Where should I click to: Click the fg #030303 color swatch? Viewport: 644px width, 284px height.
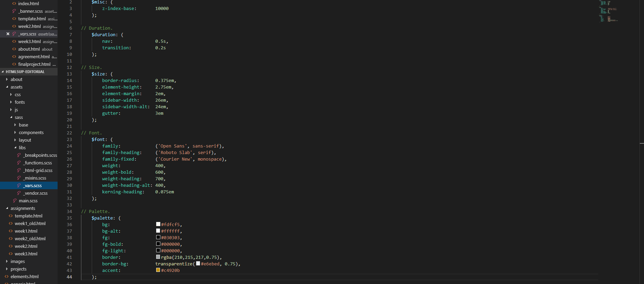pyautogui.click(x=158, y=237)
